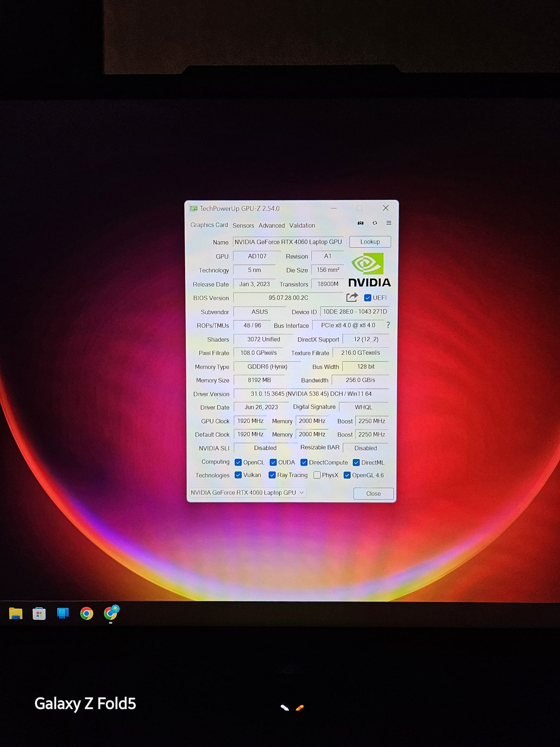Toggle the UEFI checkbox
Screen dimensions: 560x747
pyautogui.click(x=368, y=298)
